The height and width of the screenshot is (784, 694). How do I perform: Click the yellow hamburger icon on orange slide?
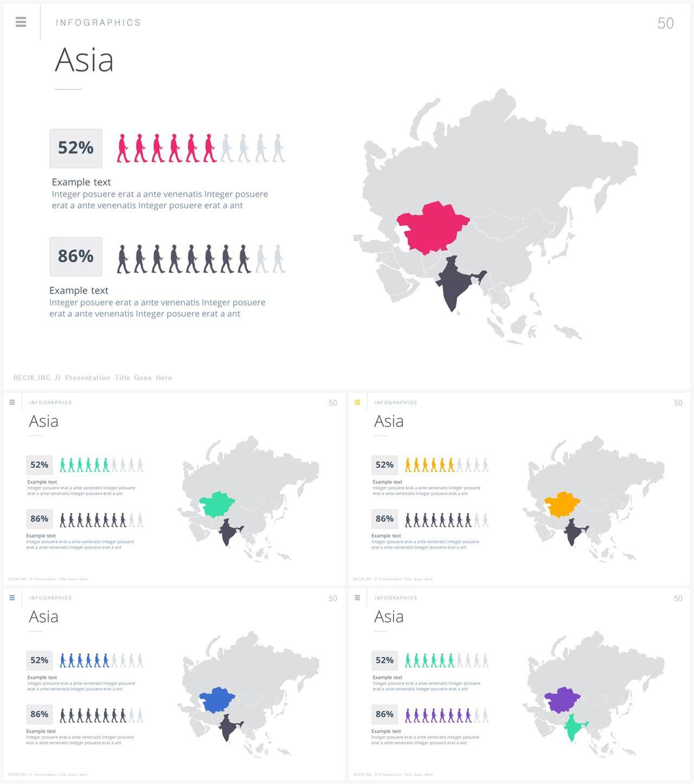click(x=357, y=403)
